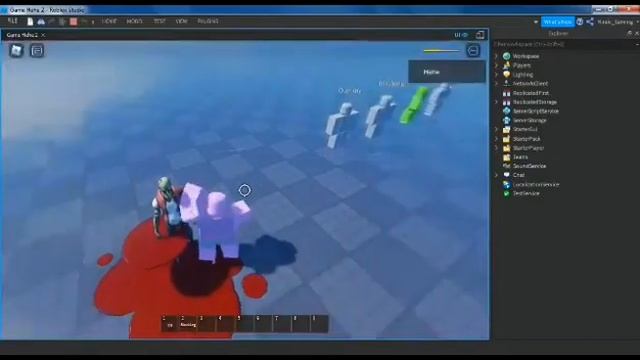Expand the Chat tree node
The width and height of the screenshot is (640, 360).
496,175
